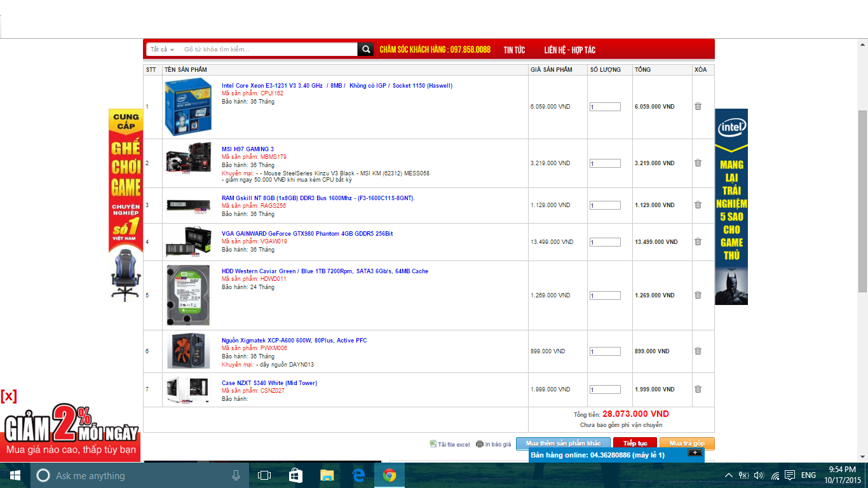The image size is (868, 488).
Task: Open the TIN TỨC menu item
Action: (x=514, y=50)
